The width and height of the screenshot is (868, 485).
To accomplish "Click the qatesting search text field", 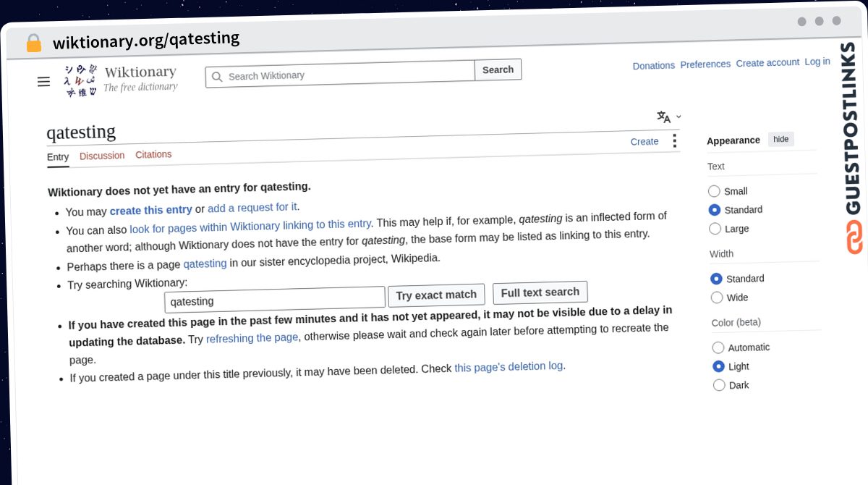I will [x=275, y=299].
